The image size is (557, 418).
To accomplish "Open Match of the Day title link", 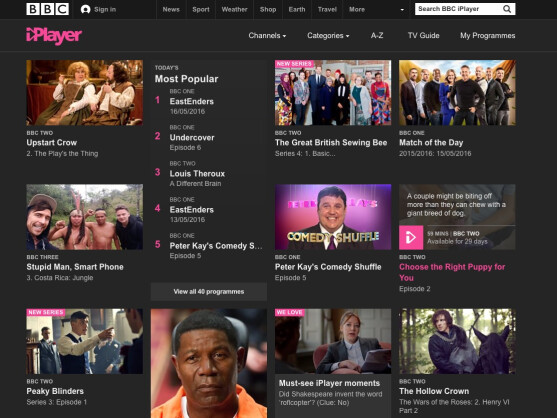I will [431, 143].
